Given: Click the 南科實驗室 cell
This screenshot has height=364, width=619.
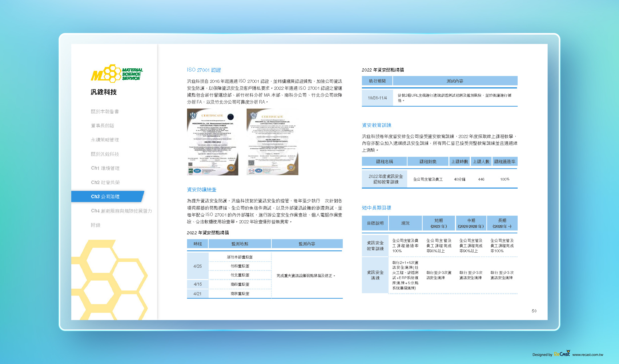Looking at the screenshot, I should 240,284.
